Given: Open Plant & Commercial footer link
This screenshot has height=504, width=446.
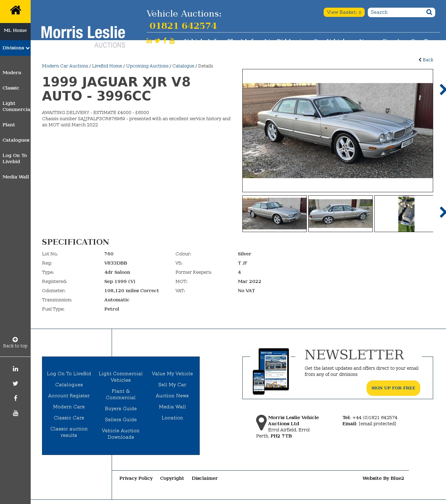Looking at the screenshot, I should 121,394.
